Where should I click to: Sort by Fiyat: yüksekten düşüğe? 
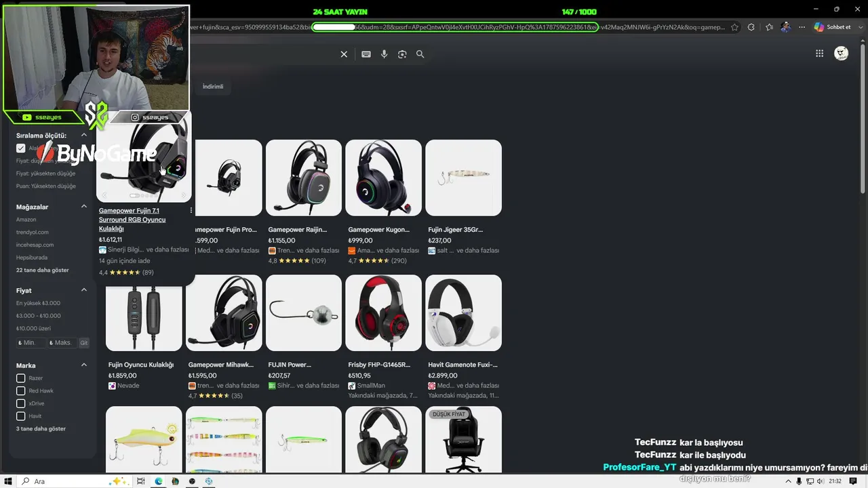point(46,174)
